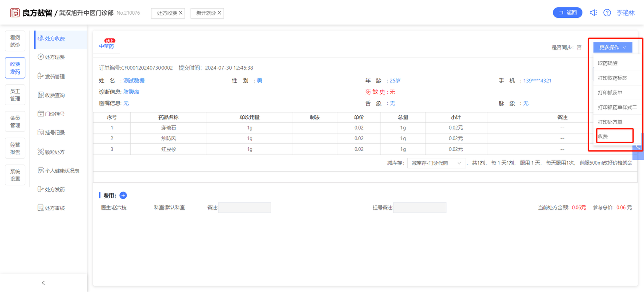Click the age value 25岁
This screenshot has width=644, height=292.
point(395,81)
